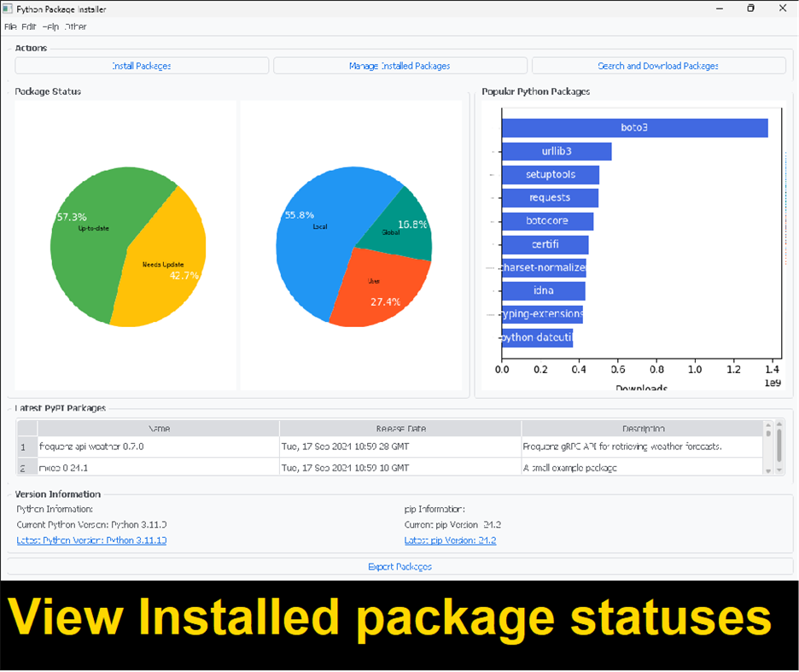Open the File menu
The height and width of the screenshot is (672, 799).
pyautogui.click(x=9, y=26)
